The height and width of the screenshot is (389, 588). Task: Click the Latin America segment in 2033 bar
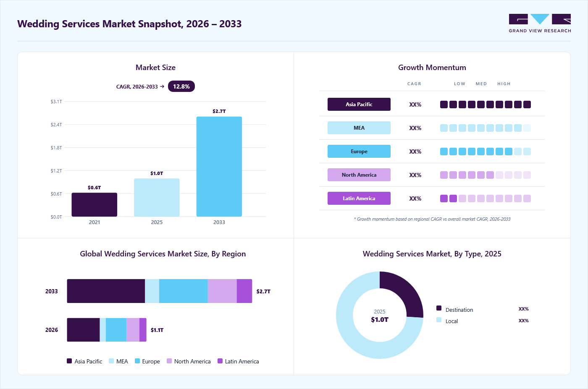coord(244,291)
